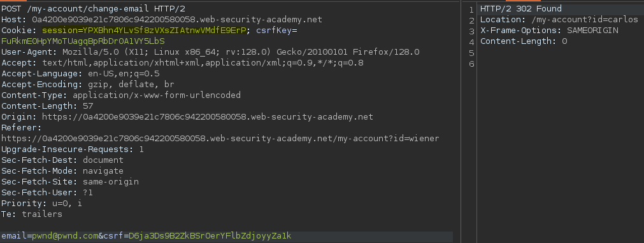644x243 pixels.
Task: Click the X-Frame-Options: SAMEORIGIN response header
Action: (x=549, y=31)
